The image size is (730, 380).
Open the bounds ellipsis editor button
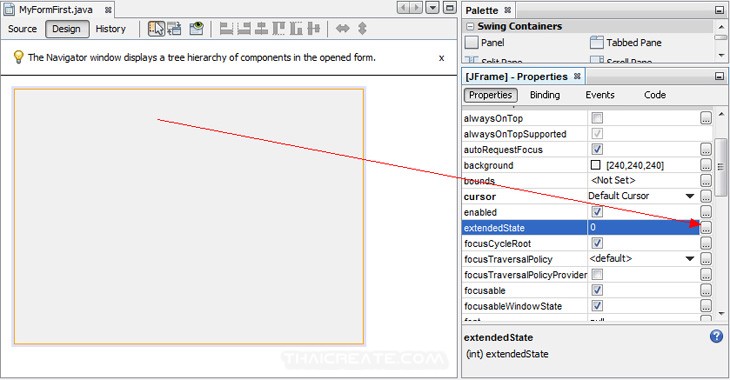(706, 181)
